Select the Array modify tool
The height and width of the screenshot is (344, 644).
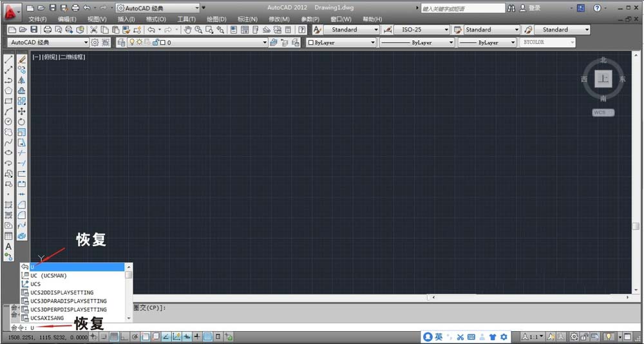point(22,100)
